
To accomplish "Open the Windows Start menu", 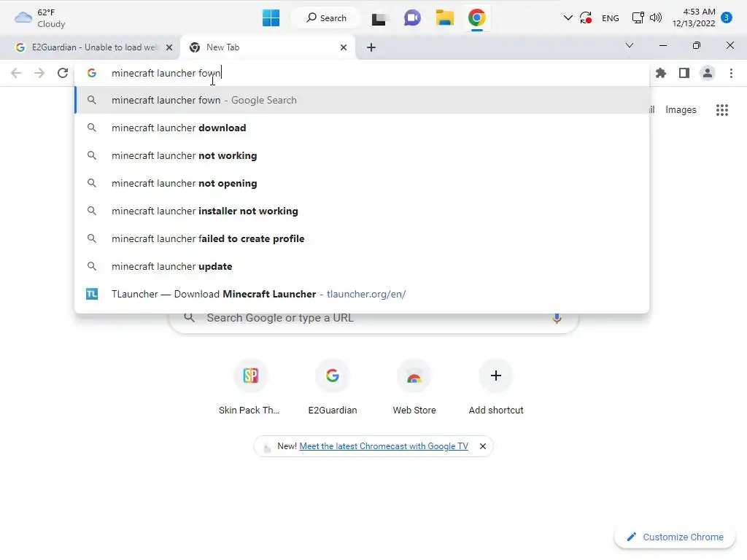I will pos(271,18).
